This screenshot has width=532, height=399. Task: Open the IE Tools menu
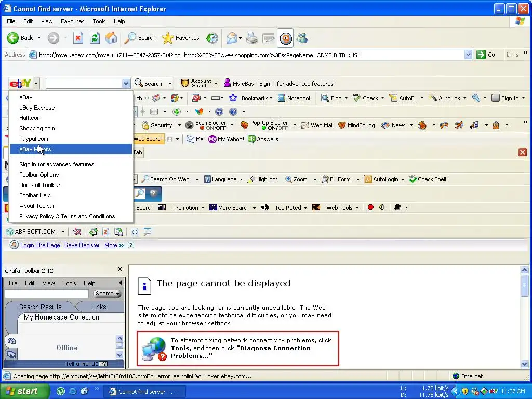coord(99,21)
